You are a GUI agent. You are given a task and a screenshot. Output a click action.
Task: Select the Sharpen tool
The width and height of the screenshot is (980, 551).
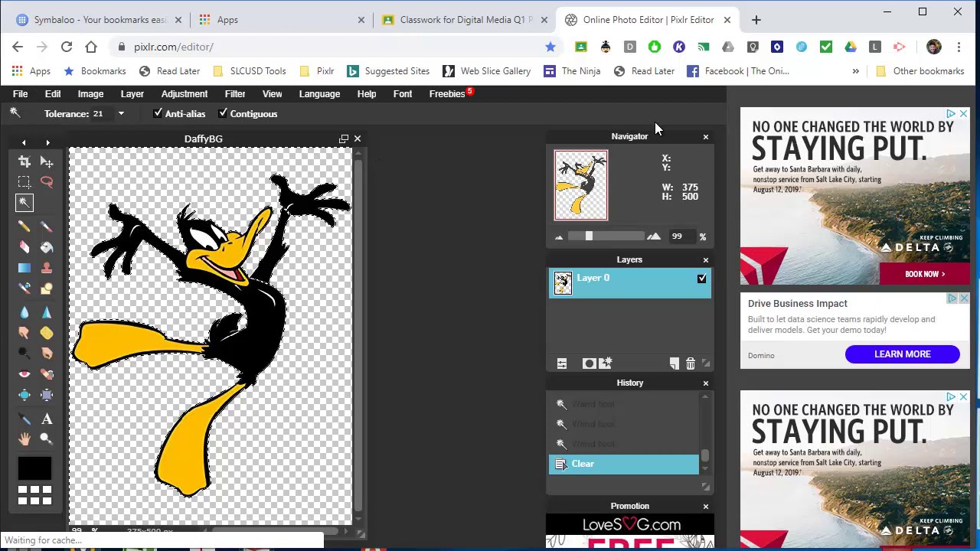click(x=47, y=312)
